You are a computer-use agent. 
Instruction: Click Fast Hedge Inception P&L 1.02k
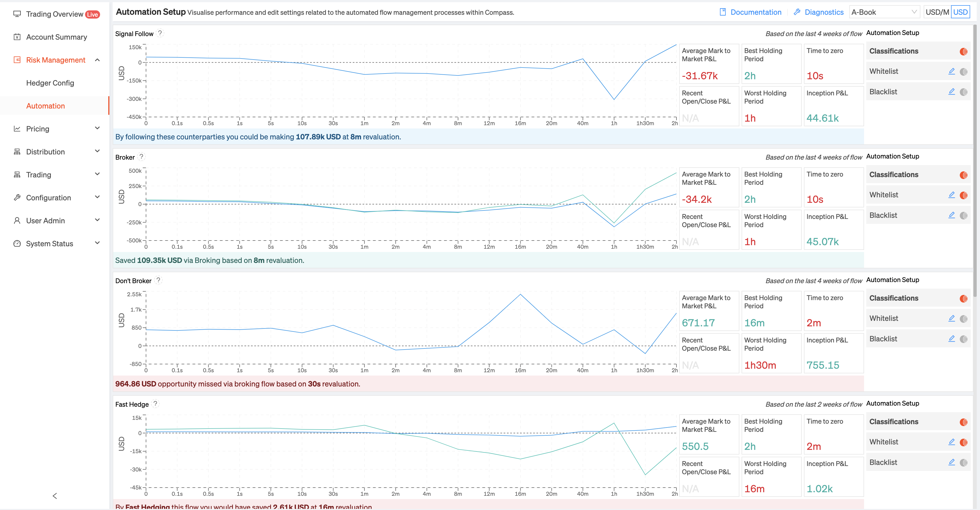(x=819, y=488)
